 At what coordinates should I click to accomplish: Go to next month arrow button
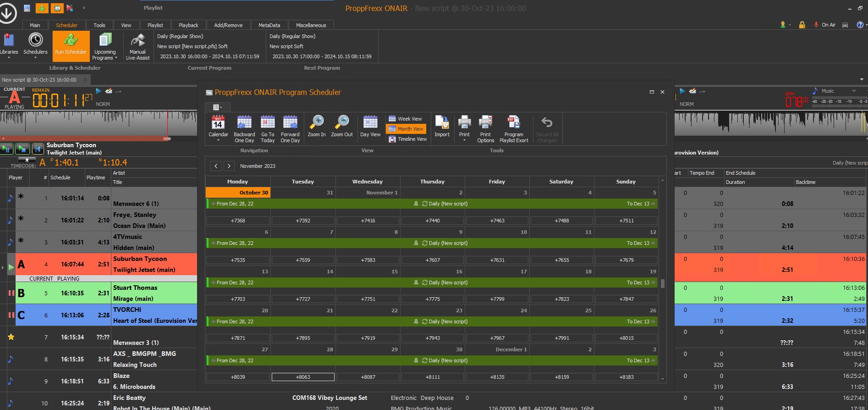pos(229,166)
